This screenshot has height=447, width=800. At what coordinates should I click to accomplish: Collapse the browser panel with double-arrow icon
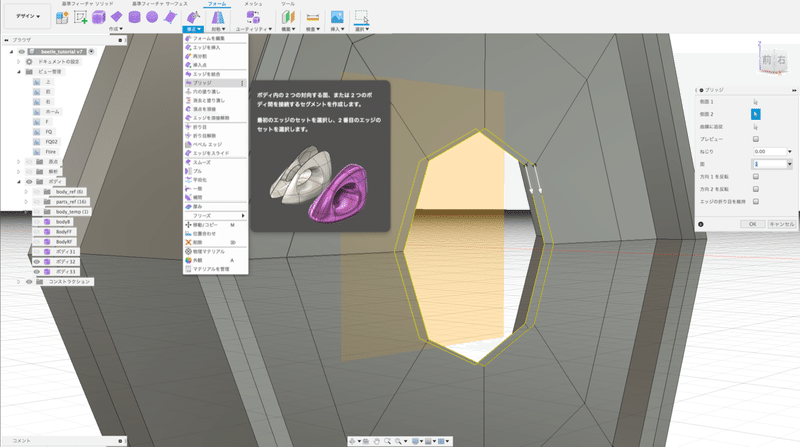(x=6, y=40)
